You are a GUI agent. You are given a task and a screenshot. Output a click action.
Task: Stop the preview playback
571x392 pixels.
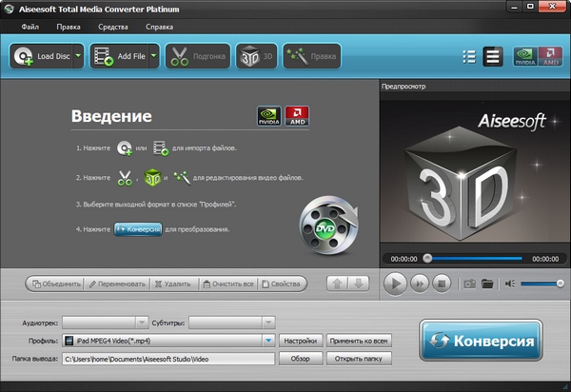point(442,284)
